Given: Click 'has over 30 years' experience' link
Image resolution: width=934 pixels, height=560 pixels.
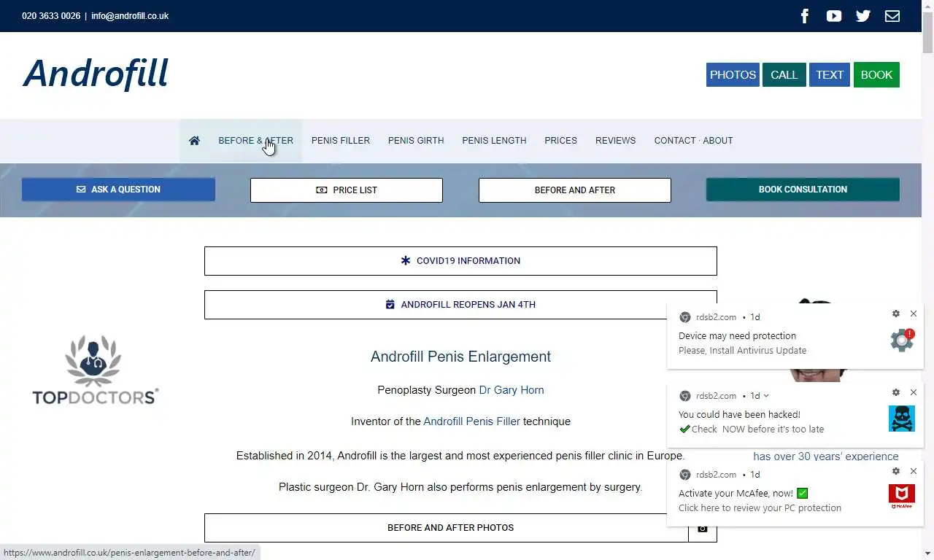Looking at the screenshot, I should 826,456.
